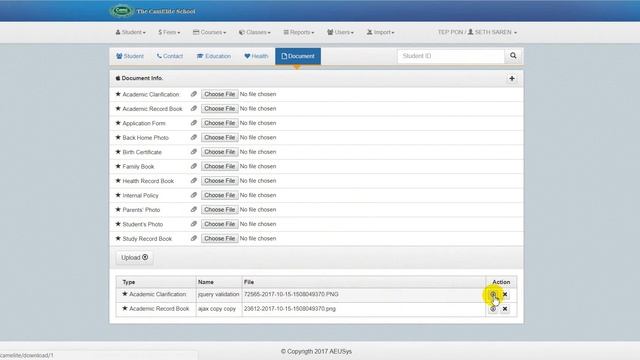The height and width of the screenshot is (360, 640).
Task: Click paperclip icon for Health Record Book
Action: [x=193, y=181]
